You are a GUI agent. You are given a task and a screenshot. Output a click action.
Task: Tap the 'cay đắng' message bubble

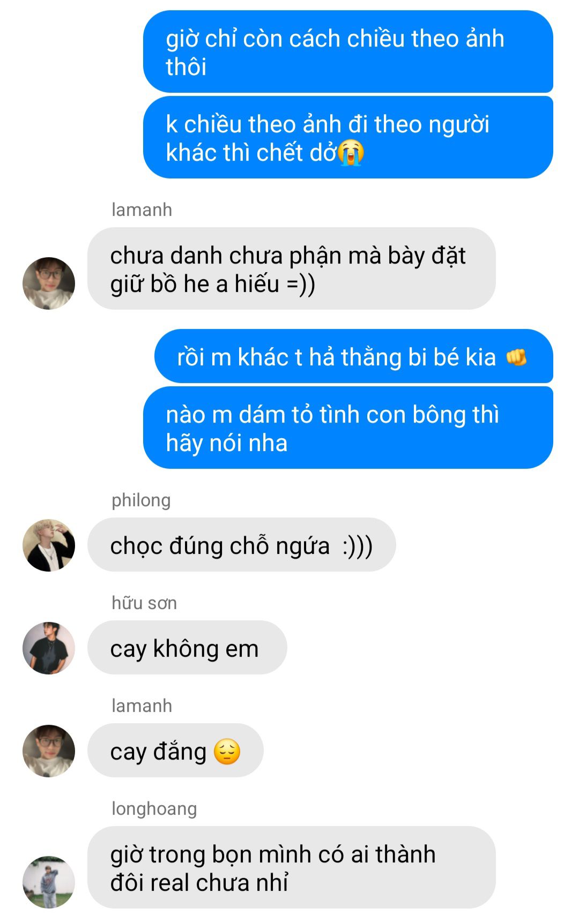(x=175, y=750)
